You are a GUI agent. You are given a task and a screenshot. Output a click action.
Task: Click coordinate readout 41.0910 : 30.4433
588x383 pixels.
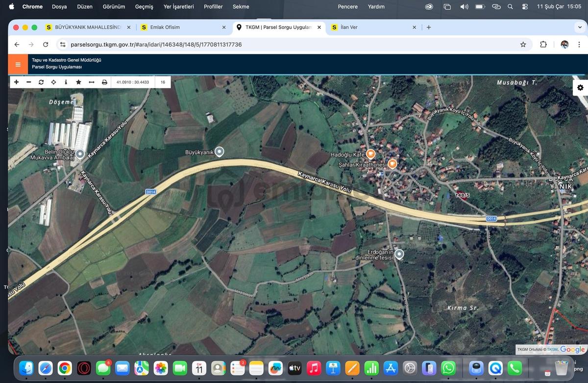133,82
